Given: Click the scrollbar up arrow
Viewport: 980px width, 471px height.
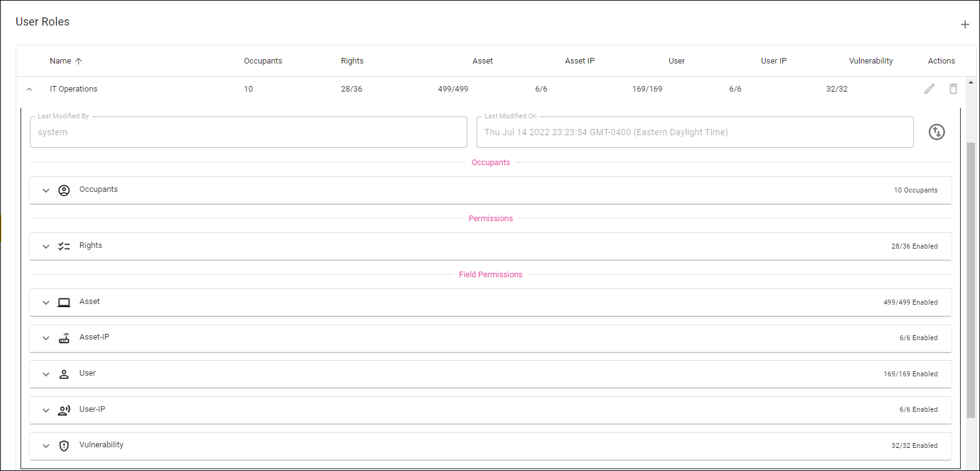Looking at the screenshot, I should click(971, 82).
